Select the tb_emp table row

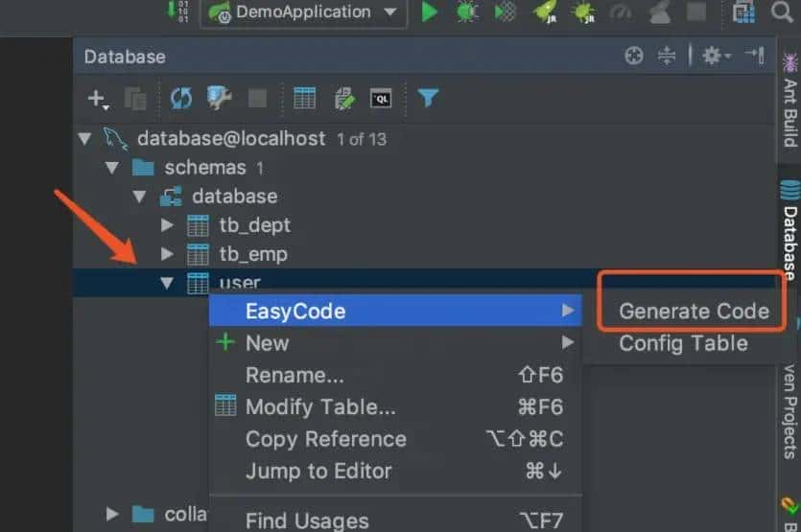[x=424, y=254]
